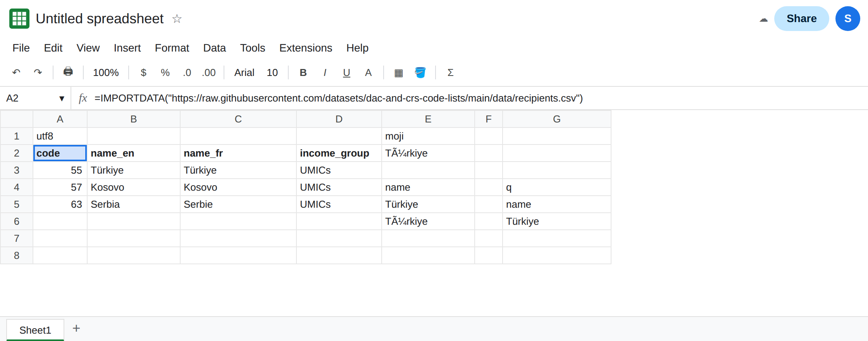
Task: Toggle italic formatting
Action: (x=325, y=72)
